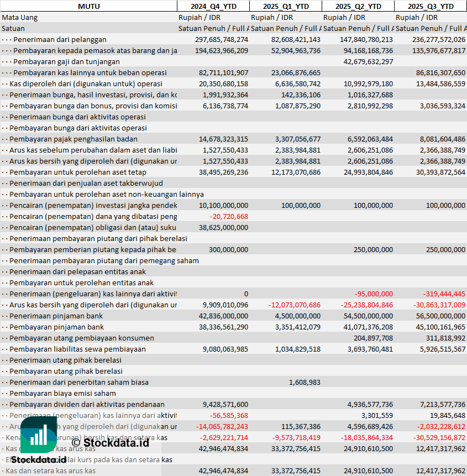This screenshot has height=476, width=467.
Task: Select the 2024_Q4_YTD column header
Action: tap(213, 6)
